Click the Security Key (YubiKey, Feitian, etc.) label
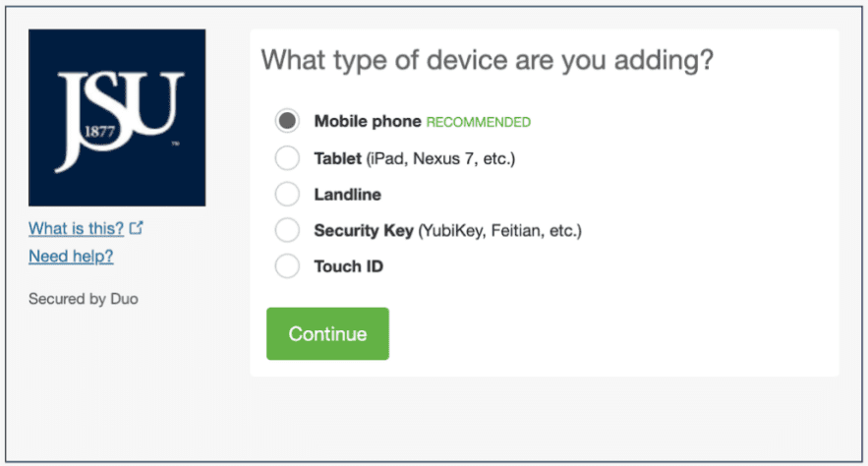The height and width of the screenshot is (466, 868). coord(447,231)
